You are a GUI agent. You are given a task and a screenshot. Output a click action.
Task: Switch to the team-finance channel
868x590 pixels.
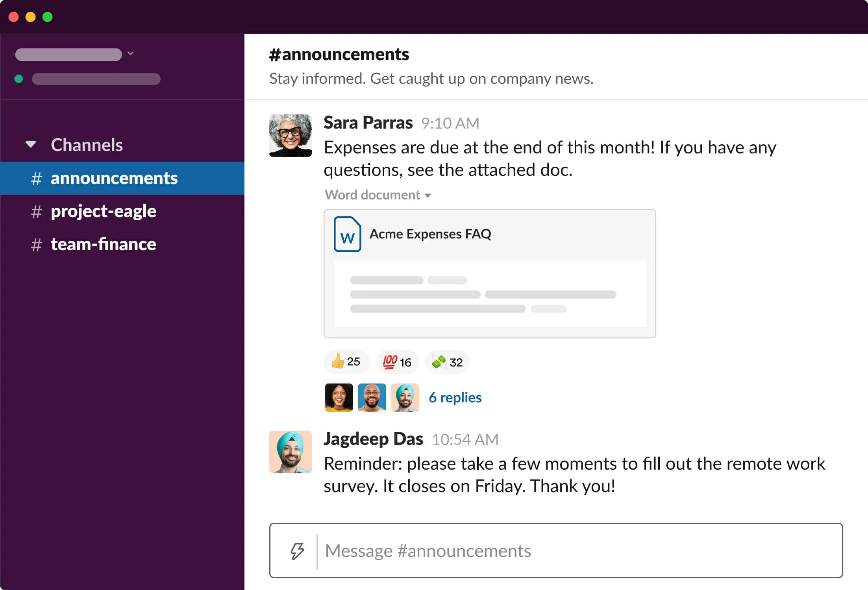[103, 244]
